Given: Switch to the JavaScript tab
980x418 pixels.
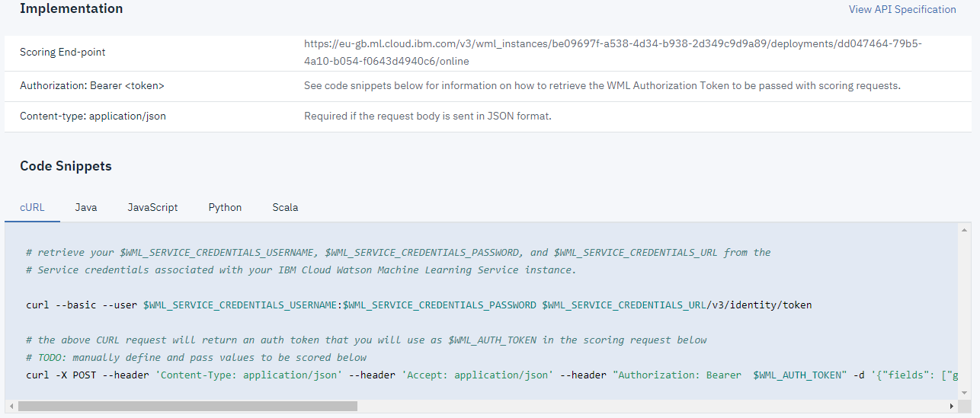Looking at the screenshot, I should point(152,207).
